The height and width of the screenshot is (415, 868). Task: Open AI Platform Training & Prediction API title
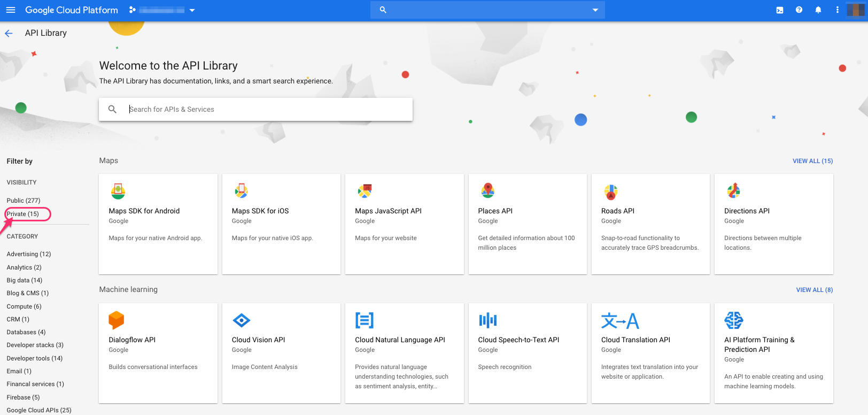pos(759,344)
